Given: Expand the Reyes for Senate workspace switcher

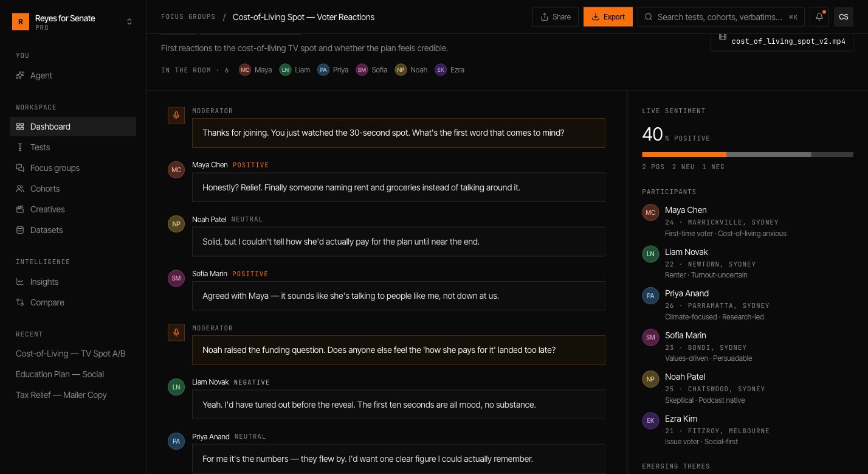Looking at the screenshot, I should pyautogui.click(x=129, y=22).
